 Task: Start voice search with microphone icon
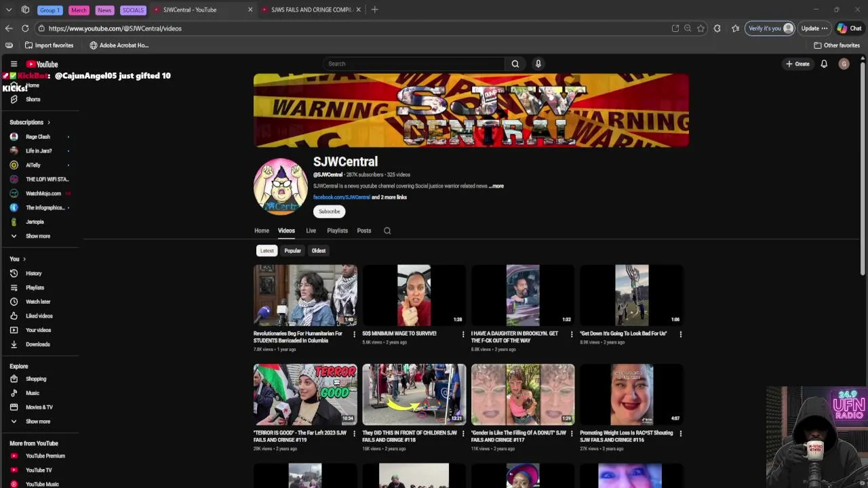tap(538, 64)
